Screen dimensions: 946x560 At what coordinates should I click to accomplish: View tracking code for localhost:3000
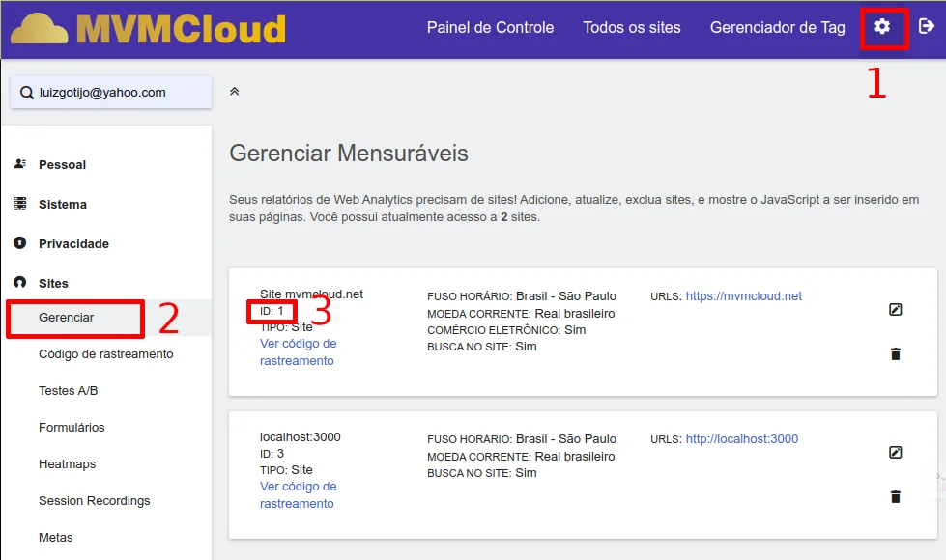pyautogui.click(x=298, y=494)
